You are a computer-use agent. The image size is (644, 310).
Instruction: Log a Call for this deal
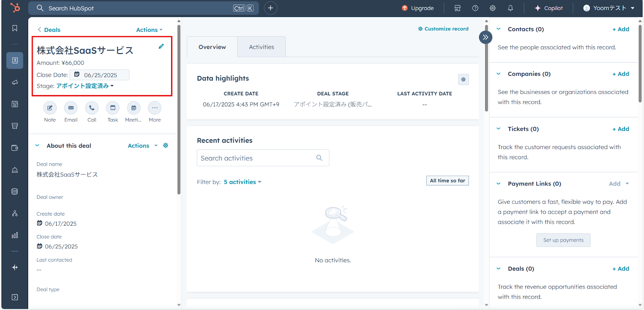[92, 108]
